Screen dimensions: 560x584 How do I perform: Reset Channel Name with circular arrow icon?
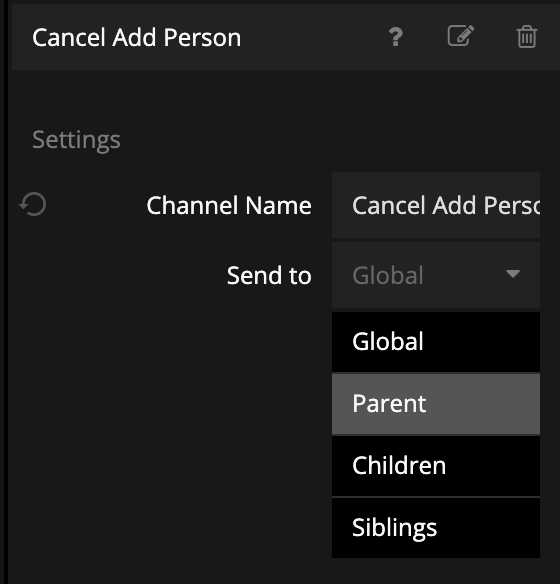(33, 204)
